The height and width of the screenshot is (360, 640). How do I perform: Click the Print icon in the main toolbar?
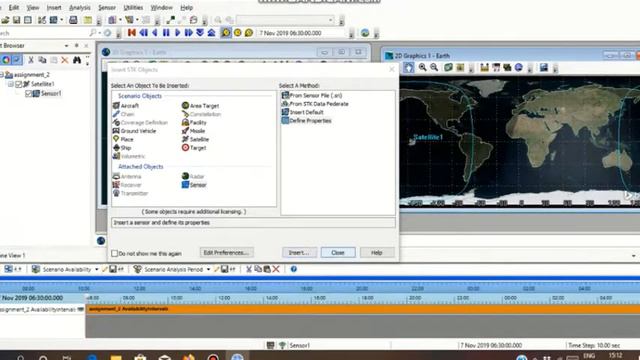click(73, 20)
